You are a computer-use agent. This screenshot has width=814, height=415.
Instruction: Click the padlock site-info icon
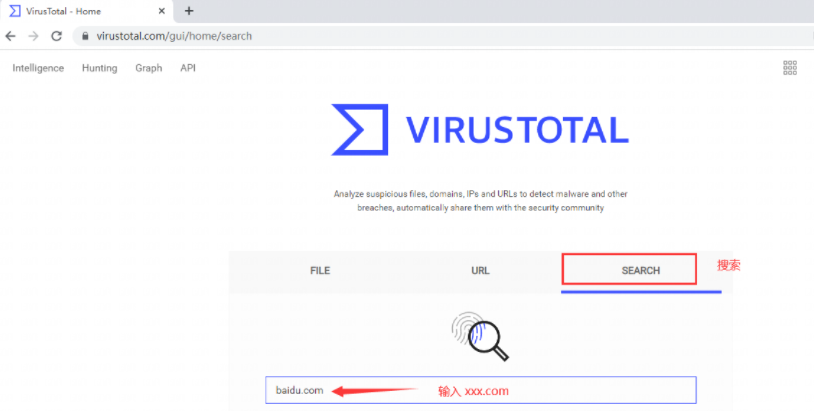pyautogui.click(x=85, y=36)
